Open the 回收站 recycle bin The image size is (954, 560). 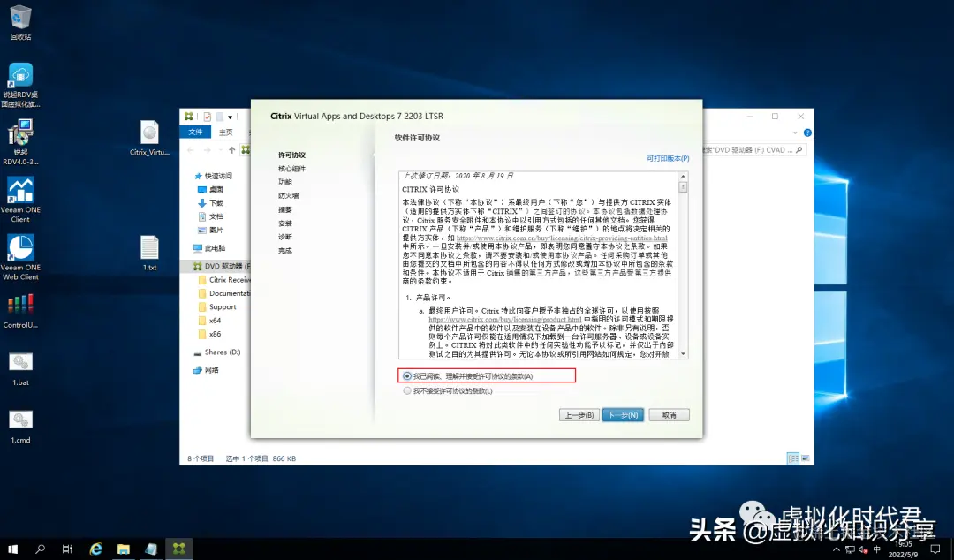pos(19,19)
